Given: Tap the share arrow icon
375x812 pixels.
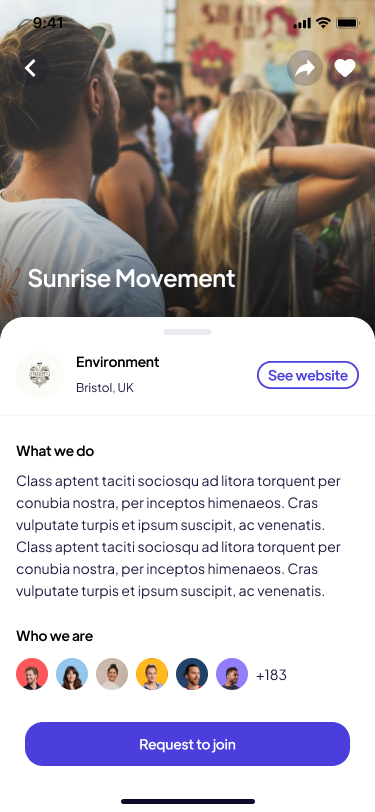Looking at the screenshot, I should pos(305,68).
